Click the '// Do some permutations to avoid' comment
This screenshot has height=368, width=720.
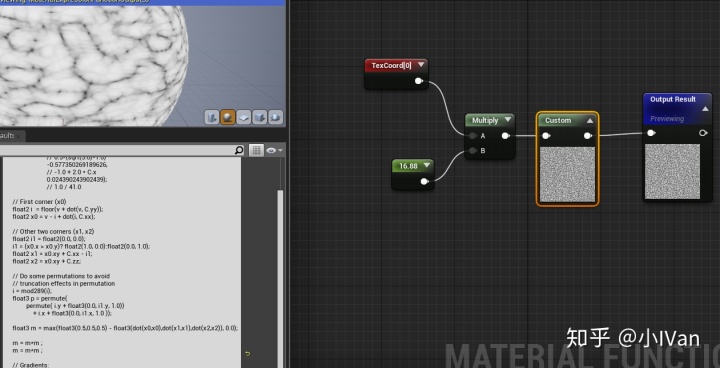61,276
